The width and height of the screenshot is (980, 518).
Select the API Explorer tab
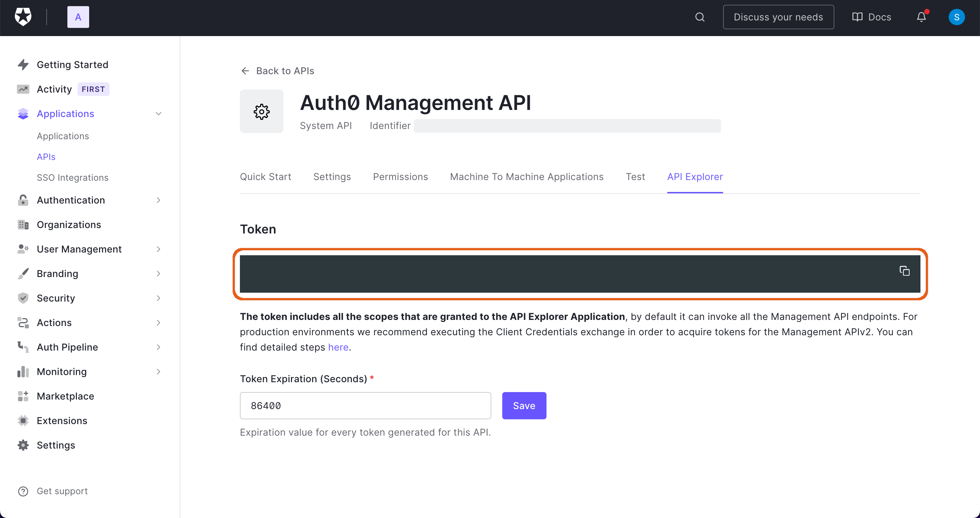(695, 177)
